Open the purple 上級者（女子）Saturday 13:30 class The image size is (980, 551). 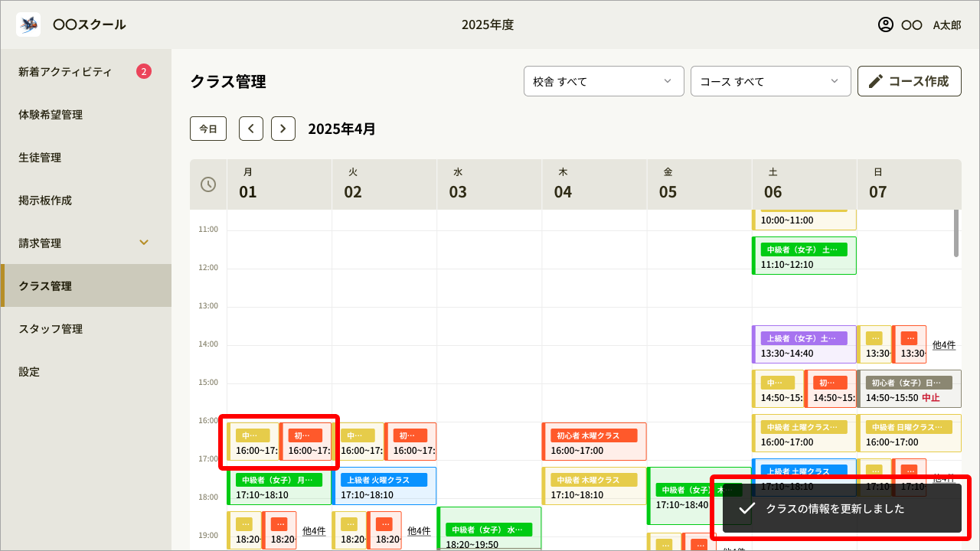coord(804,345)
